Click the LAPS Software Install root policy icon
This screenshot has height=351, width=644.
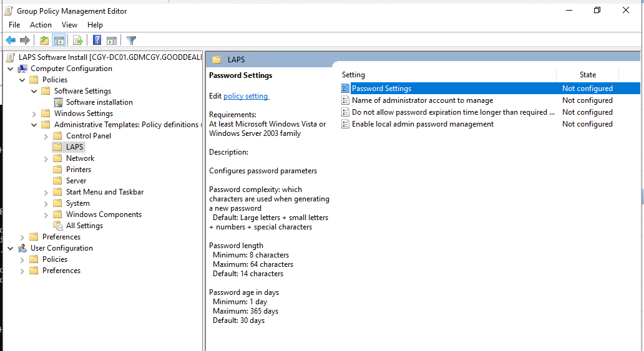(10, 57)
